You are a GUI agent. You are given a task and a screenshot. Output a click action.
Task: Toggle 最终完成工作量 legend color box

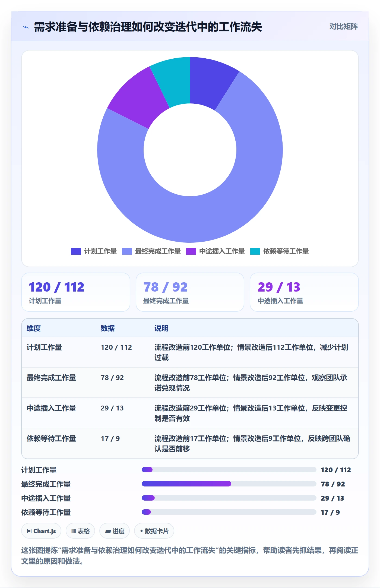(127, 251)
